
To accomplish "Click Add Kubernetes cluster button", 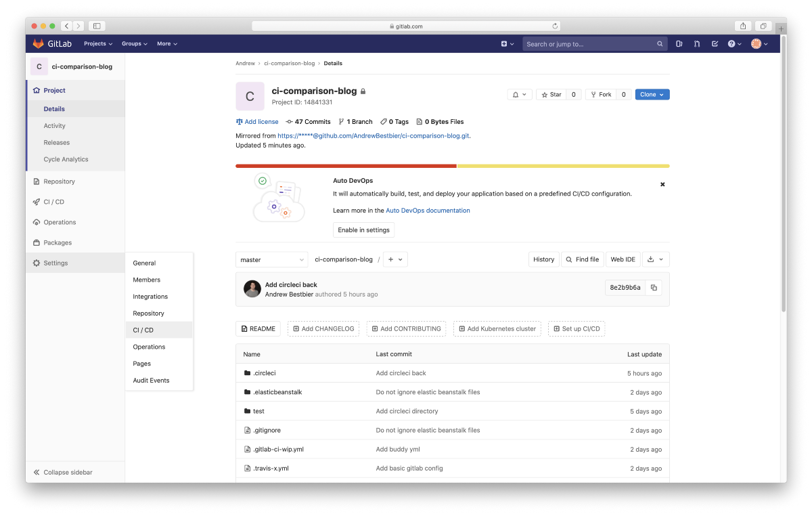I will 497,328.
